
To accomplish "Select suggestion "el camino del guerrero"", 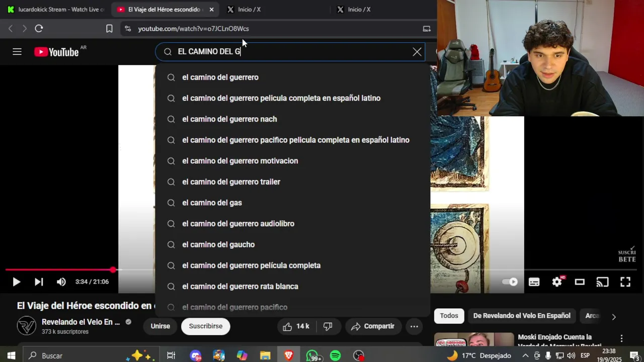I will pos(293,77).
